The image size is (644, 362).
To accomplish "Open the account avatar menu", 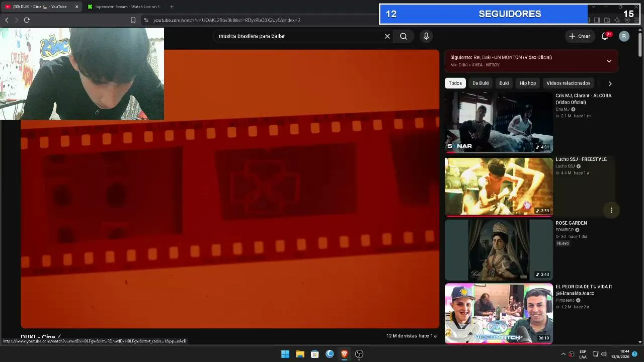I will [624, 36].
